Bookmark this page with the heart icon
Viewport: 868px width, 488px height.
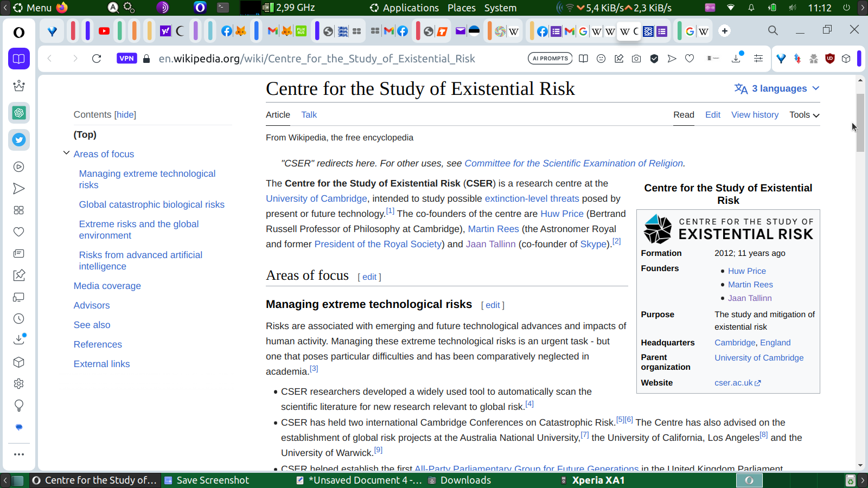pos(690,59)
